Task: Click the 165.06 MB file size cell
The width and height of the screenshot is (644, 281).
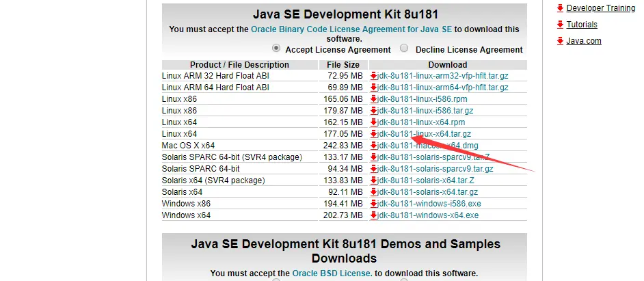Action: click(343, 99)
